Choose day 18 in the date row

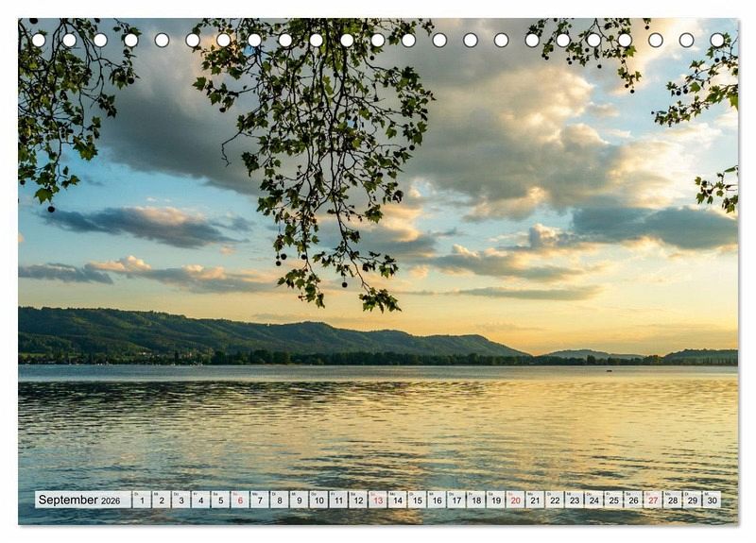[475, 500]
